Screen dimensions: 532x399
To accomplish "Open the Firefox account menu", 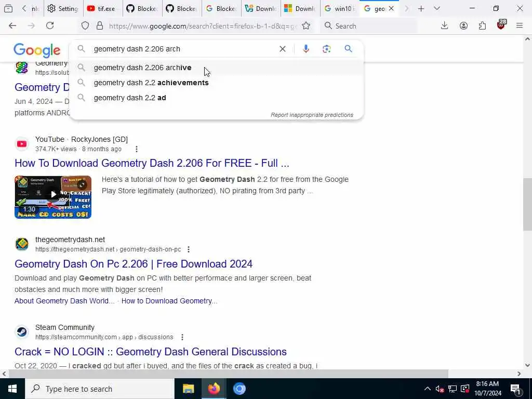I will pos(463,26).
